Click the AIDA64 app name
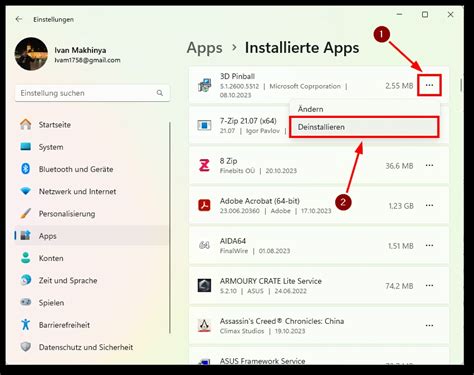Viewport: 474px width, 375px height. [x=233, y=241]
